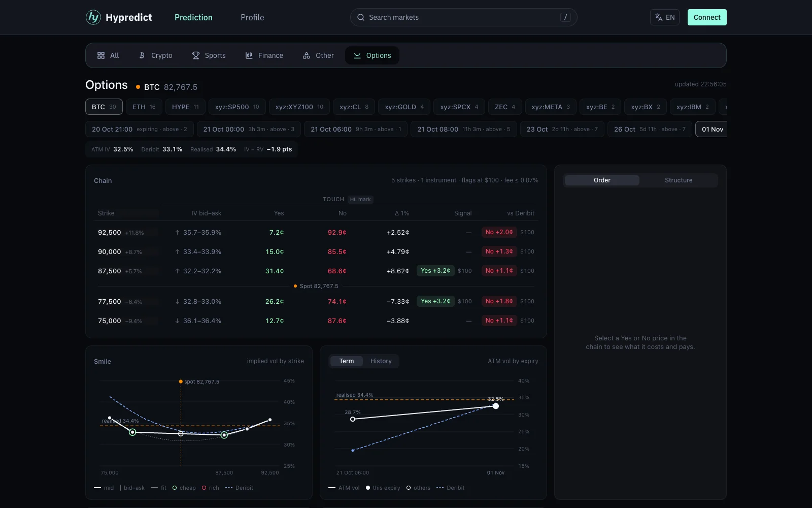Choose the 20 Oct 21:00 expiry
This screenshot has height=508, width=812.
click(140, 129)
